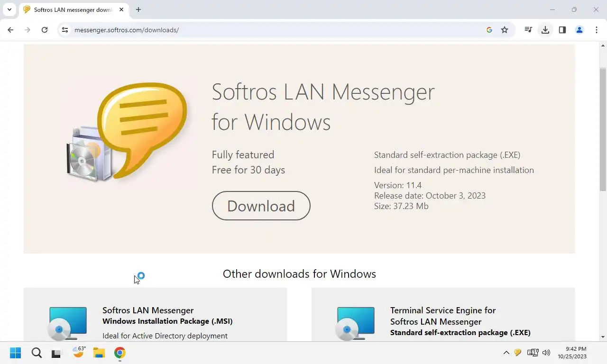Open a new browser tab

click(x=138, y=9)
